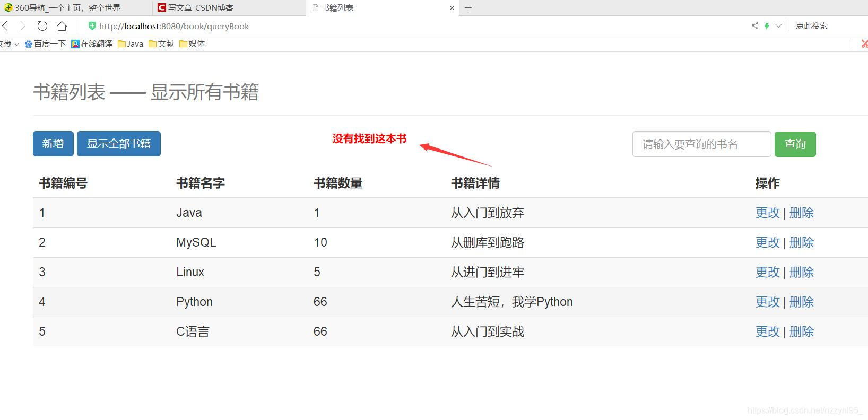Click the quantity cell 10 in MySQL row
This screenshot has width=868, height=420.
[x=320, y=242]
